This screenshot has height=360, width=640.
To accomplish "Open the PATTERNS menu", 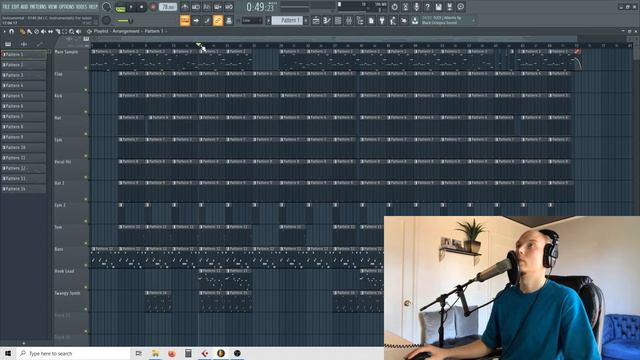I will (37, 7).
